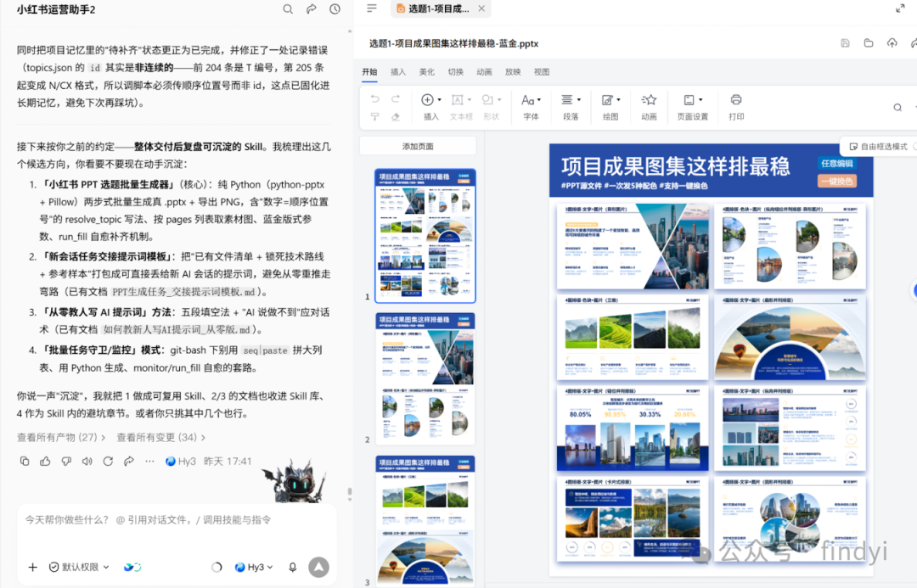
Task: Switch to the 切换 ribbon tab
Action: click(x=456, y=72)
